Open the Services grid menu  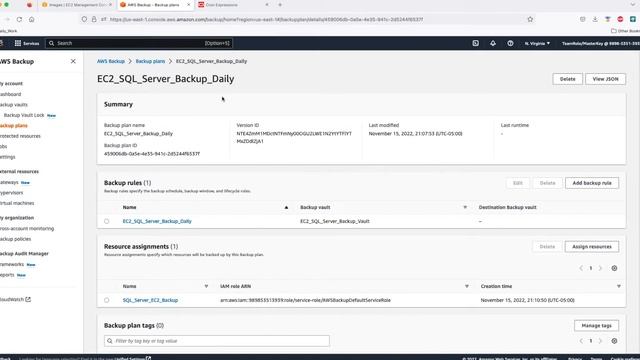pyautogui.click(x=27, y=43)
